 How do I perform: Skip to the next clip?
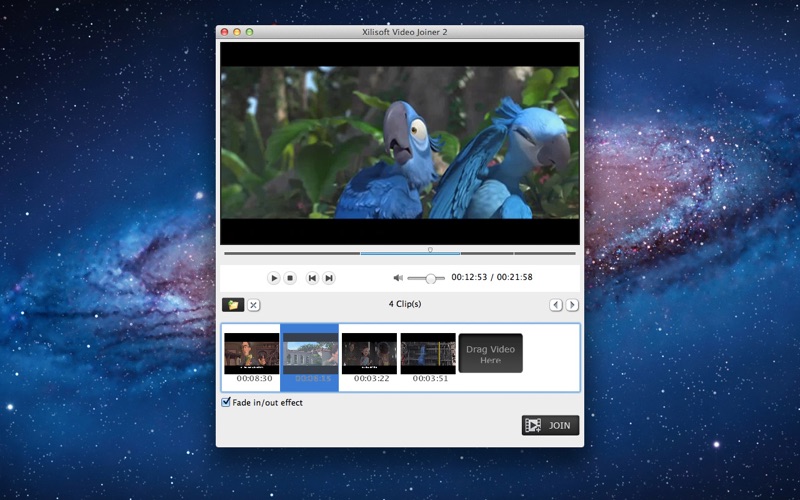click(329, 278)
